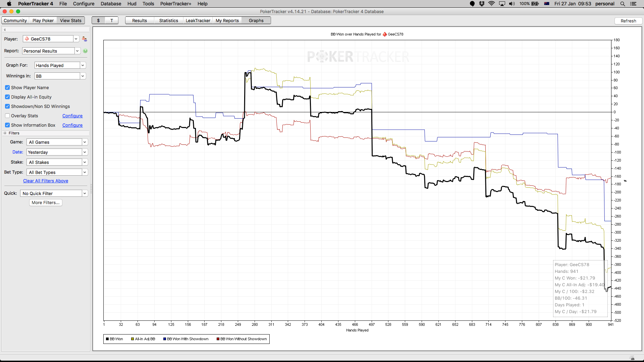Enable the Overlay Stats checkbox

point(7,116)
